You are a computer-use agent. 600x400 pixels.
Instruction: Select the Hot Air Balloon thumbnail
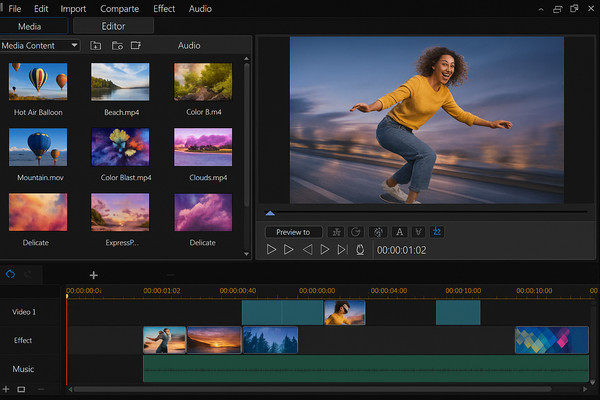click(x=38, y=82)
